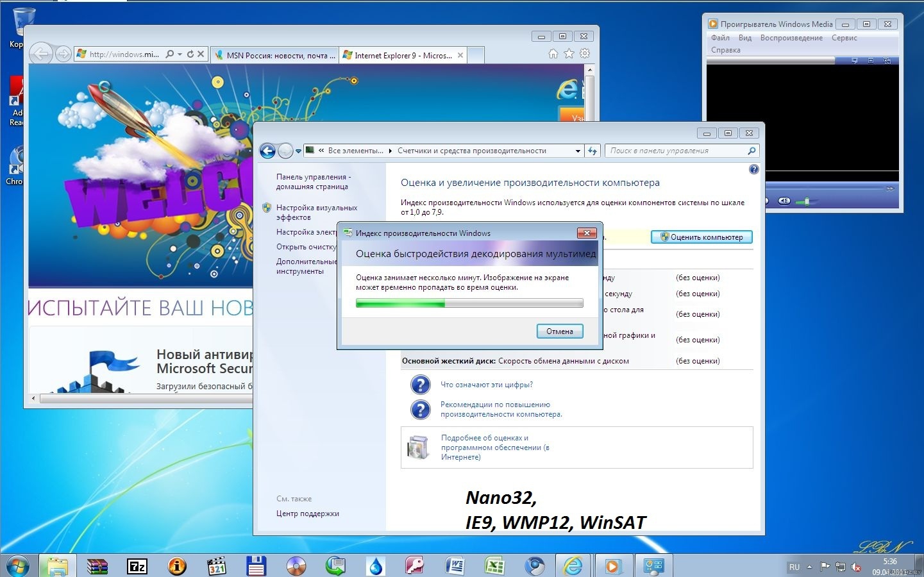924x577 pixels.
Task: Open the floppy disk taskbar icon
Action: (x=256, y=566)
